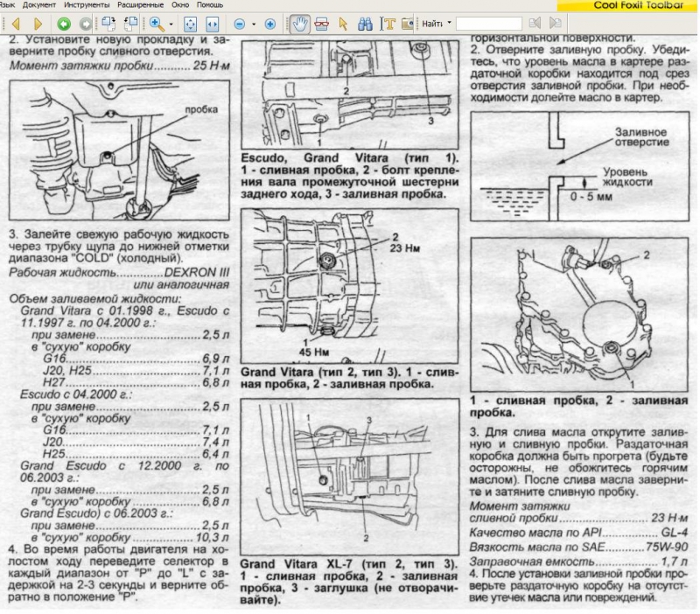Click the find previous result icon
The height and width of the screenshot is (614, 700).
[535, 24]
